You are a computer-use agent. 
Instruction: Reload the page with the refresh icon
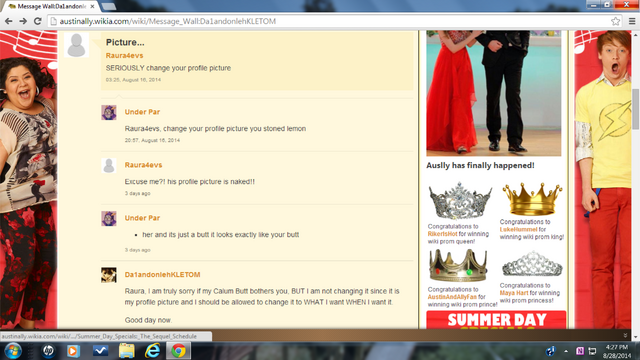click(x=38, y=21)
